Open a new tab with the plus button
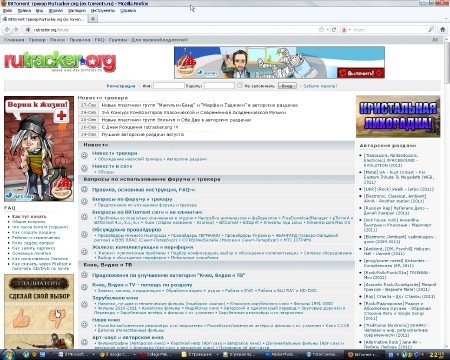Screen dimensions: 450x360 click(x=93, y=19)
